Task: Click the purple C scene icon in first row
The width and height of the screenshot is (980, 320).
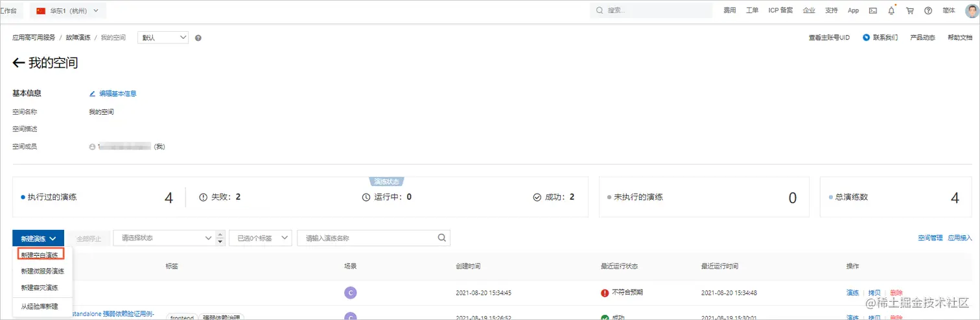Action: pyautogui.click(x=351, y=293)
